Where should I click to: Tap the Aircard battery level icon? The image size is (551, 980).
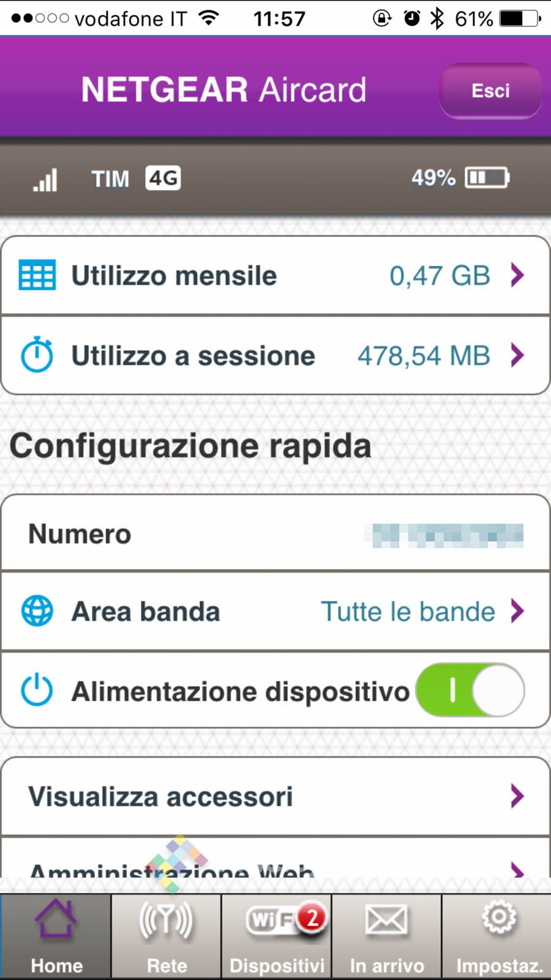click(x=487, y=178)
